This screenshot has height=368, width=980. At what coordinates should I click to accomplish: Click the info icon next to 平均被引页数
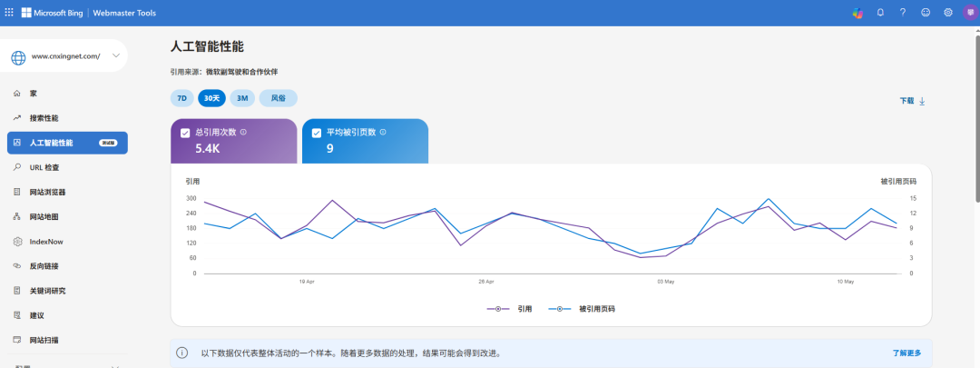tap(383, 132)
